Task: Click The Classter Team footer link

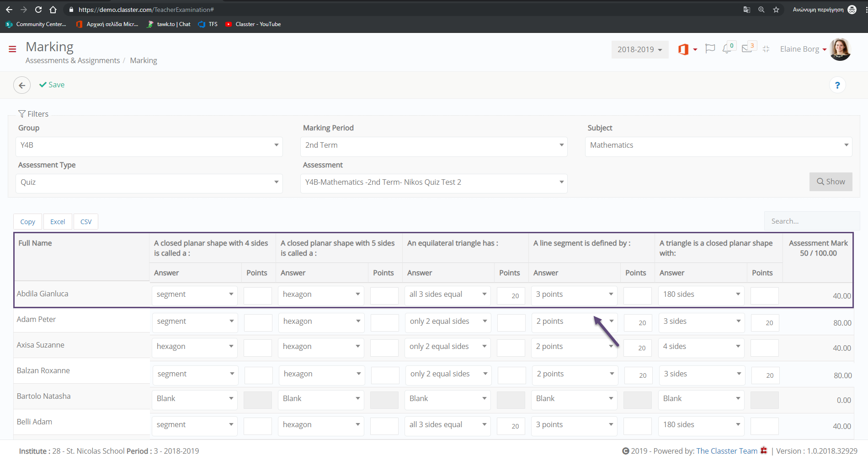Action: (x=727, y=451)
